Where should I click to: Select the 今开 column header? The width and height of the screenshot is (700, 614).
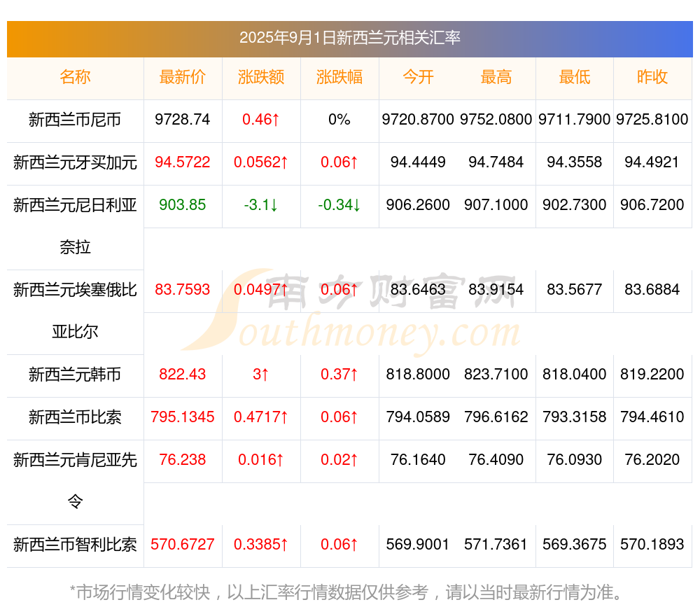tap(418, 77)
